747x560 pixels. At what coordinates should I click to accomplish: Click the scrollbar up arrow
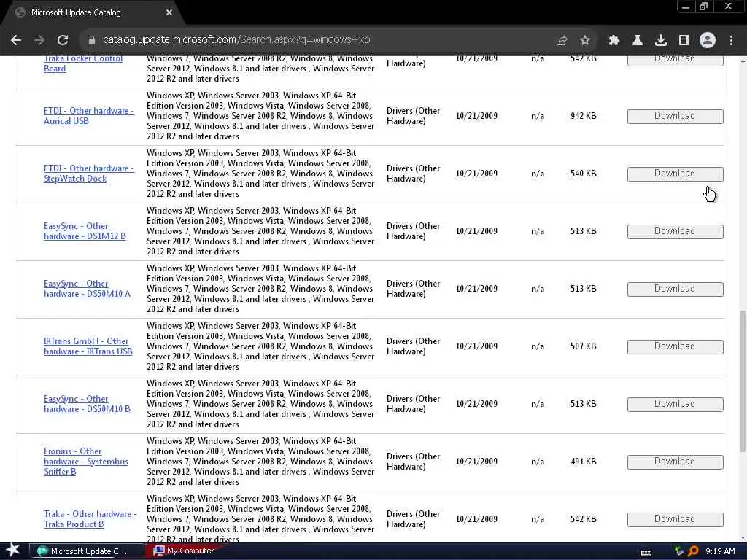click(x=743, y=61)
